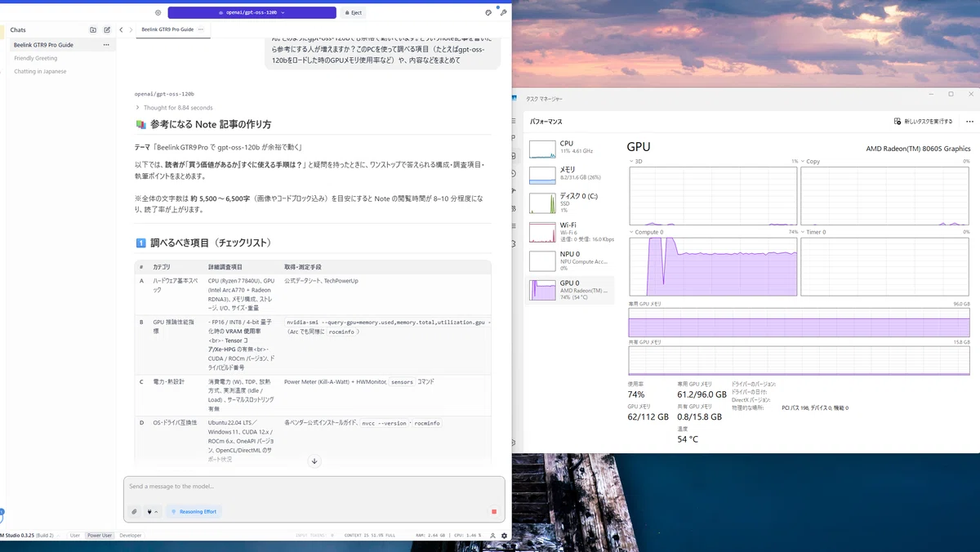This screenshot has width=980, height=552.
Task: Create a new chat folder
Action: point(93,30)
